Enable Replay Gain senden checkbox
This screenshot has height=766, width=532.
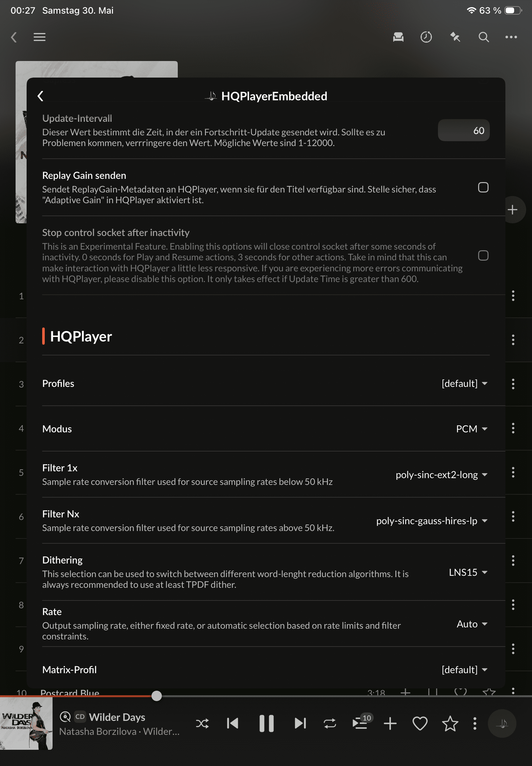coord(483,187)
